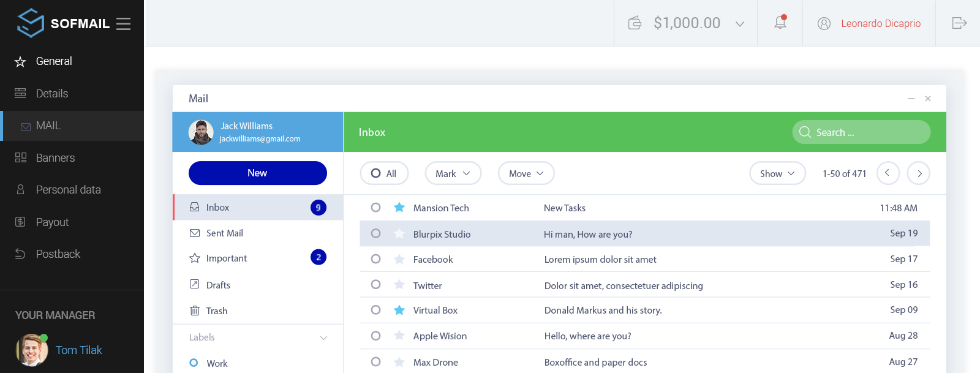Open Tom Tilak manager link
The width and height of the screenshot is (980, 373).
click(x=78, y=350)
